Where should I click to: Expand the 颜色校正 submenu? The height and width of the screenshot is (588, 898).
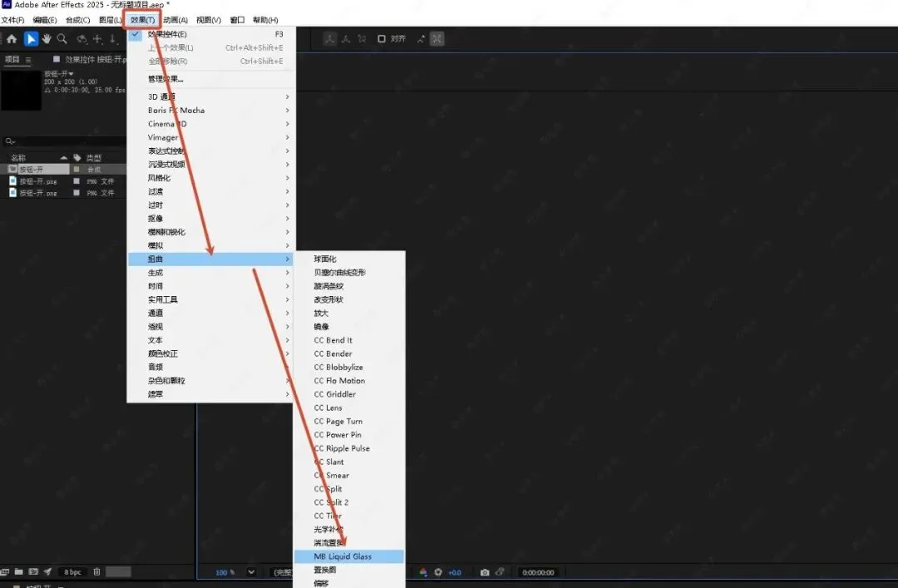click(x=211, y=353)
